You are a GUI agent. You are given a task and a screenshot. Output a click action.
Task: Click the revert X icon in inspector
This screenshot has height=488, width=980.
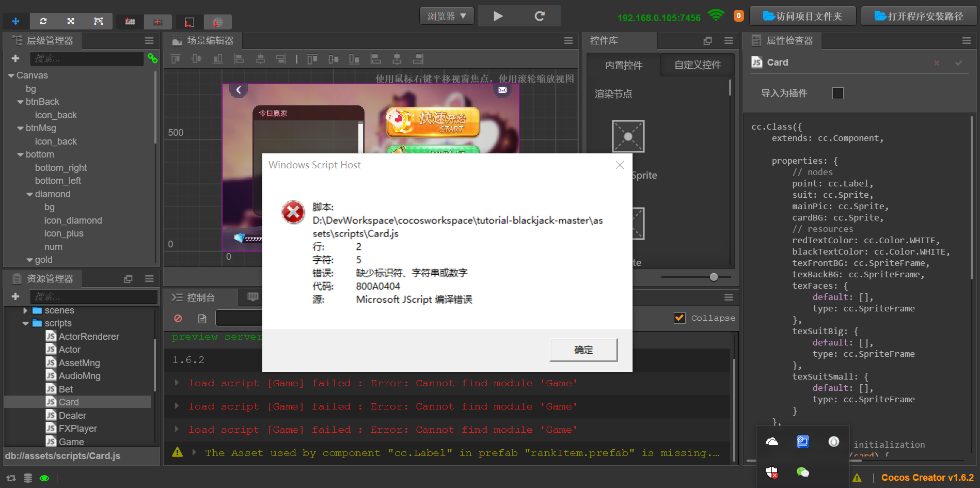[x=937, y=63]
